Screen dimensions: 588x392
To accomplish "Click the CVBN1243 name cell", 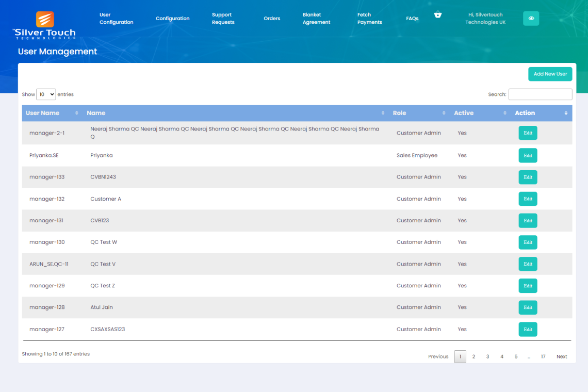I will click(103, 177).
